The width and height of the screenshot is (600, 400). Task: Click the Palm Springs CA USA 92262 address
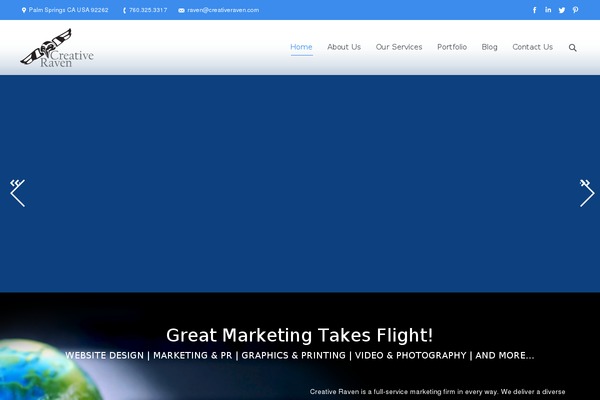[68, 10]
